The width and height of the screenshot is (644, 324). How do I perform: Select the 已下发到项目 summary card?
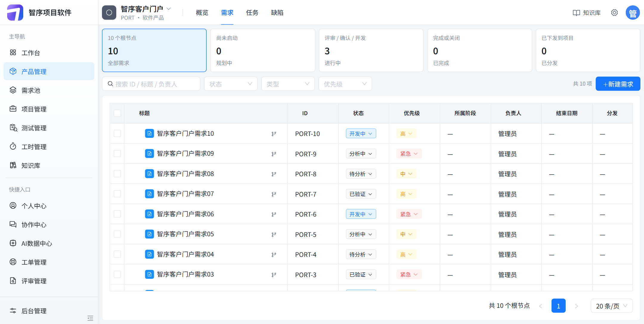(588, 50)
